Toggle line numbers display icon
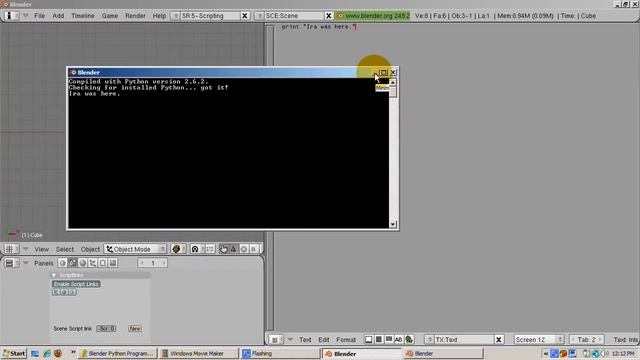640x360 pixels. pos(379,339)
